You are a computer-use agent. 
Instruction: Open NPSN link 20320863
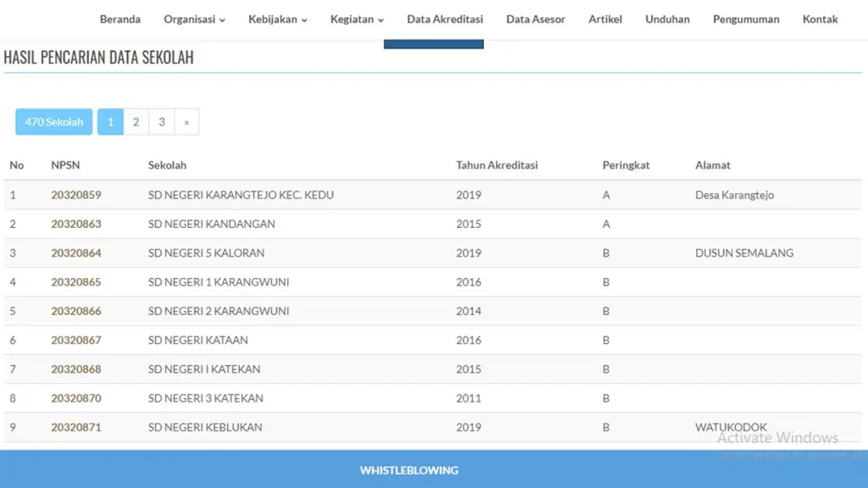(75, 224)
